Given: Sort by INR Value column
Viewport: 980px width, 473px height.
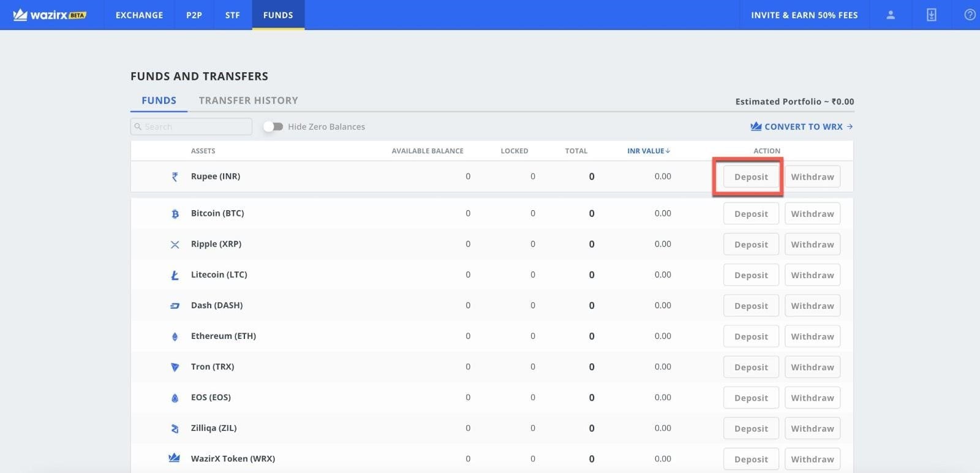Looking at the screenshot, I should (648, 151).
